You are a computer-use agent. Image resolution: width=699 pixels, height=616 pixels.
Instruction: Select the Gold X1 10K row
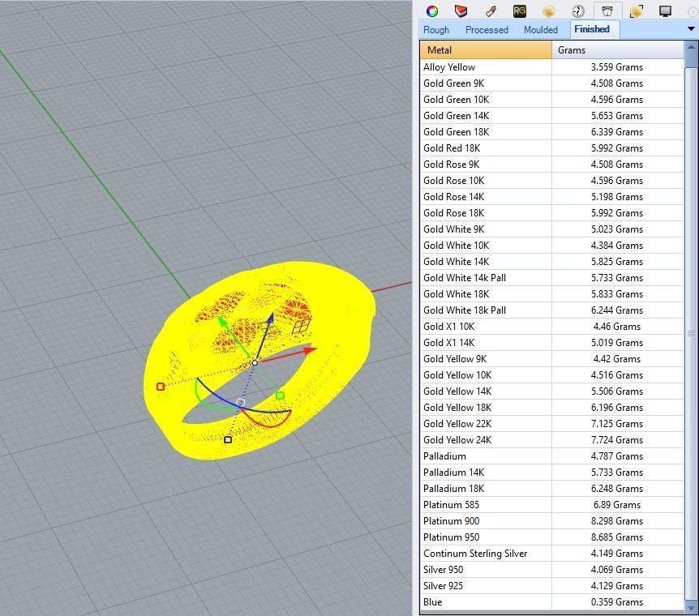coord(551,327)
